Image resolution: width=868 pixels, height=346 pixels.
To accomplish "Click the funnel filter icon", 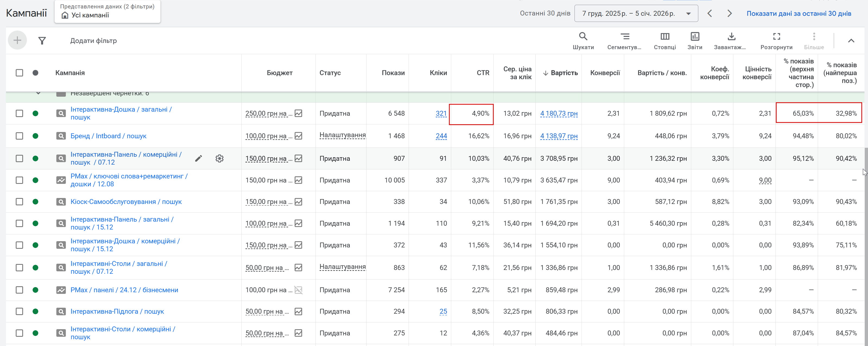I will pos(42,41).
